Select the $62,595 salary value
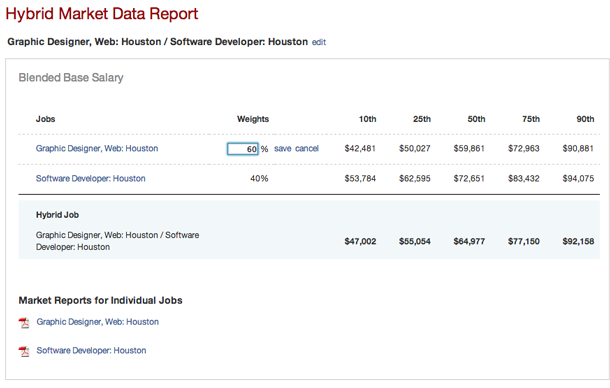Image resolution: width=610 pixels, height=388 pixels. 414,178
